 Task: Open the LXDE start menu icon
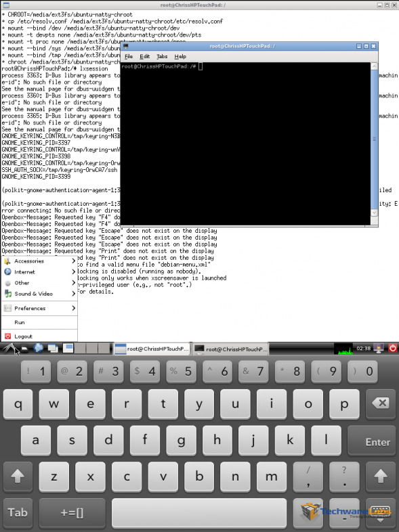[9, 349]
